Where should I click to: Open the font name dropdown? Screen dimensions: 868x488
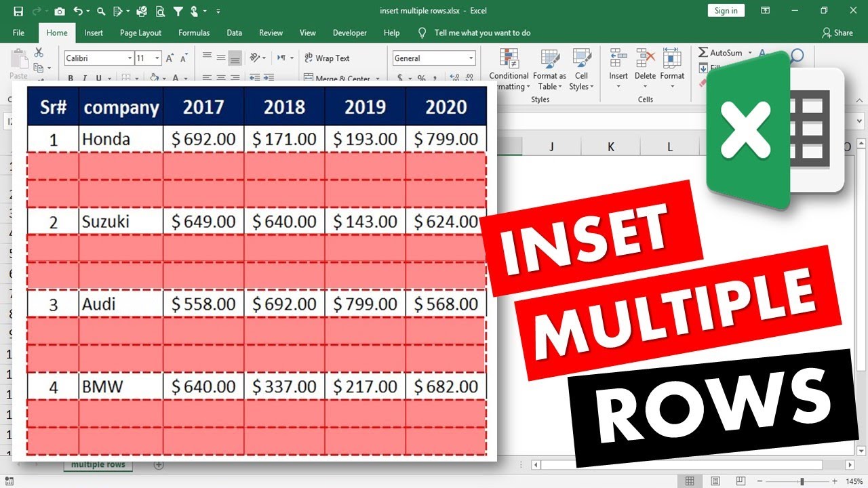(x=130, y=58)
